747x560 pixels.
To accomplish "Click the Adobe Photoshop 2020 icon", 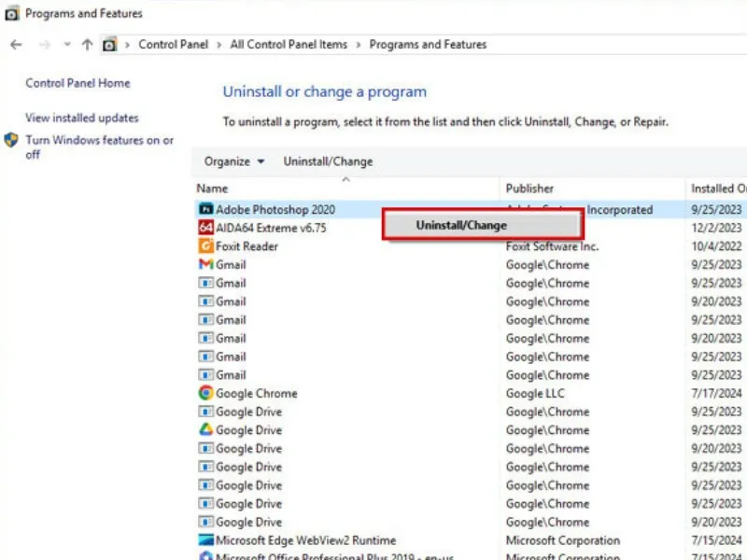I will point(206,210).
